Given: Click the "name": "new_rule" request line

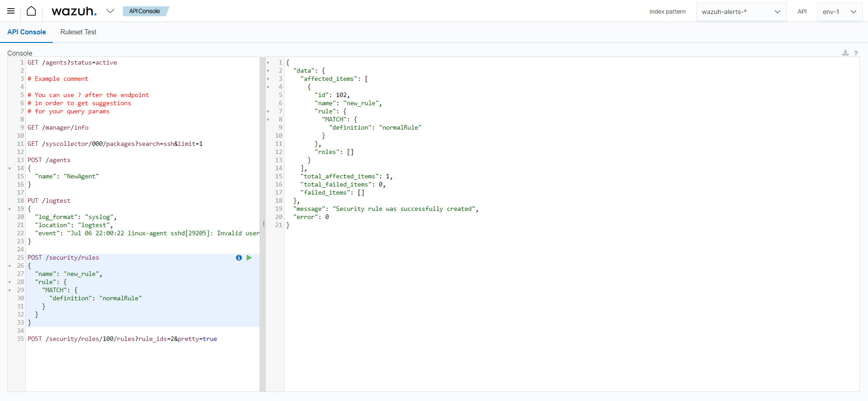Looking at the screenshot, I should point(69,274).
